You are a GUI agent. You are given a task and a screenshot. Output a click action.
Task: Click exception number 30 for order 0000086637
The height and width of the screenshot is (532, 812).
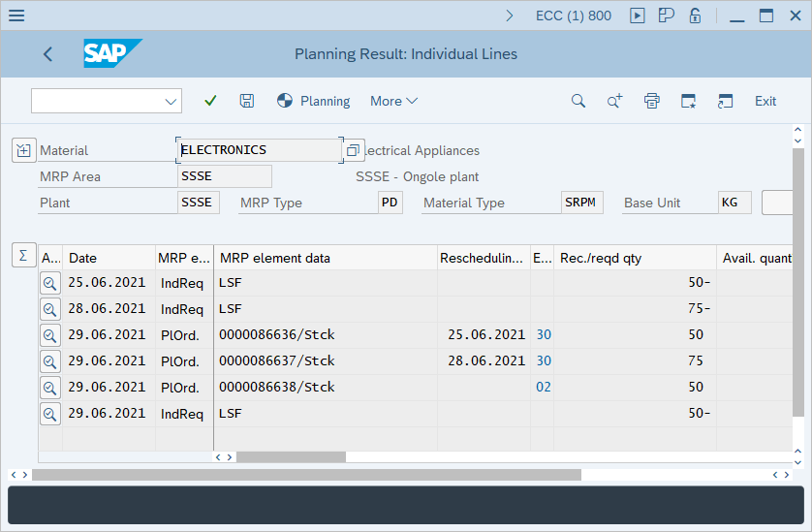tap(544, 361)
